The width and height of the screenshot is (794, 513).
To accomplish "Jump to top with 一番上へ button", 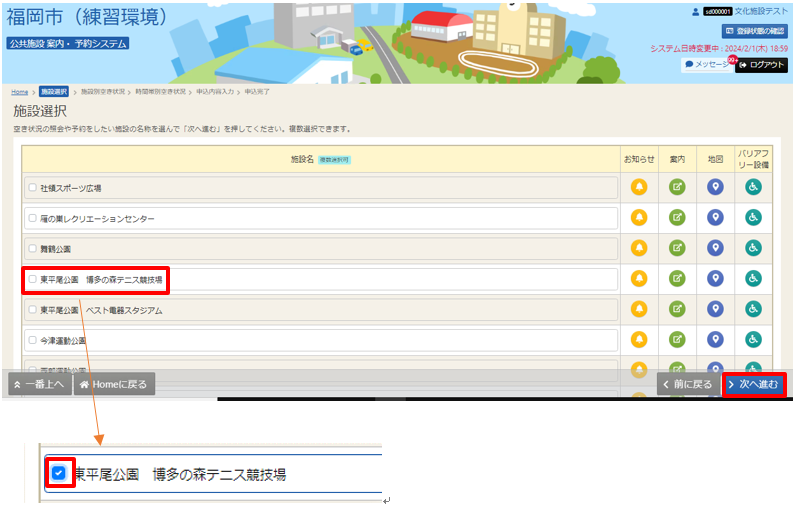I will 39,384.
